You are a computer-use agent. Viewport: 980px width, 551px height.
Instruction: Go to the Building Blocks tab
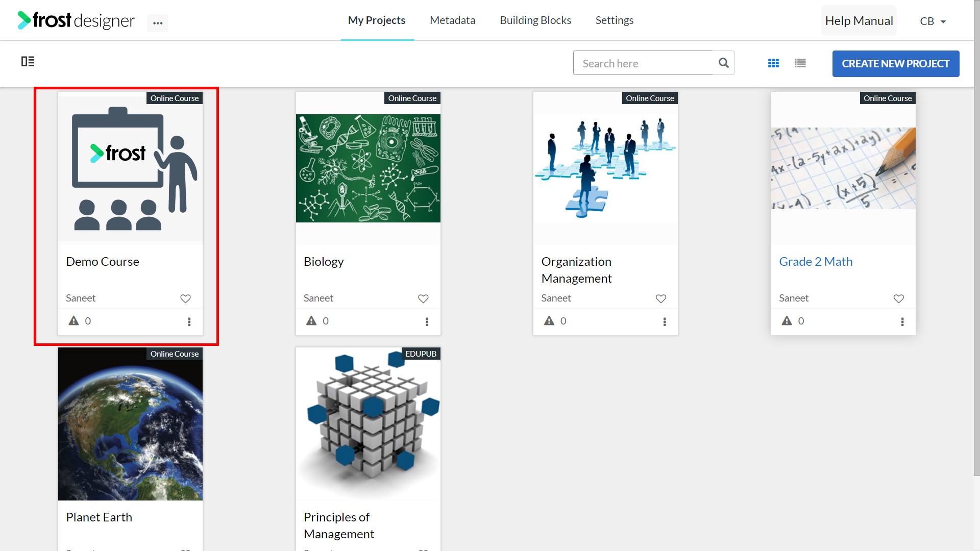point(535,20)
